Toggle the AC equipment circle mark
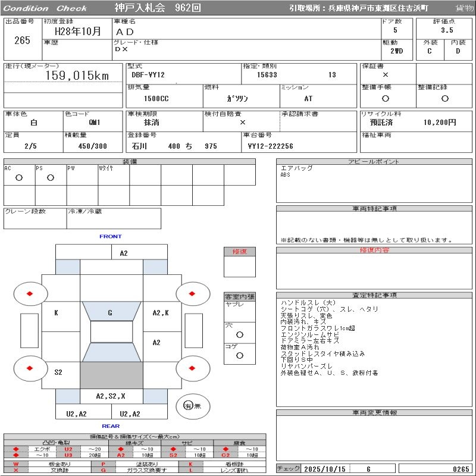476x476 pixels. (x=19, y=177)
